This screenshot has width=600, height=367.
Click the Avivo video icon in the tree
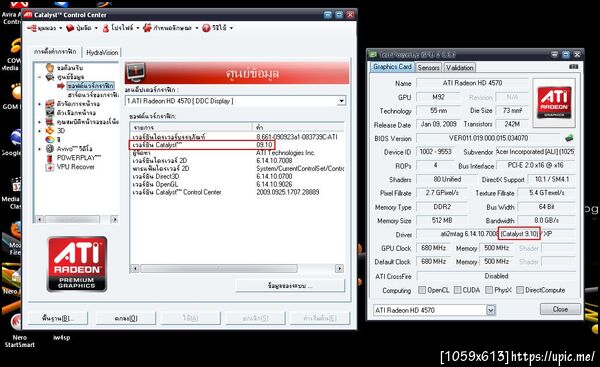50,148
